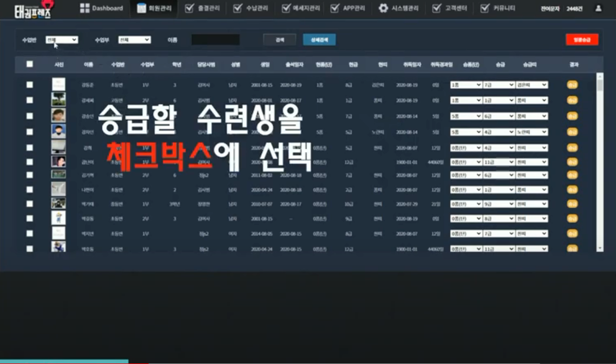Expand the 수업반 filter dropdown
The width and height of the screenshot is (616, 364).
[62, 40]
